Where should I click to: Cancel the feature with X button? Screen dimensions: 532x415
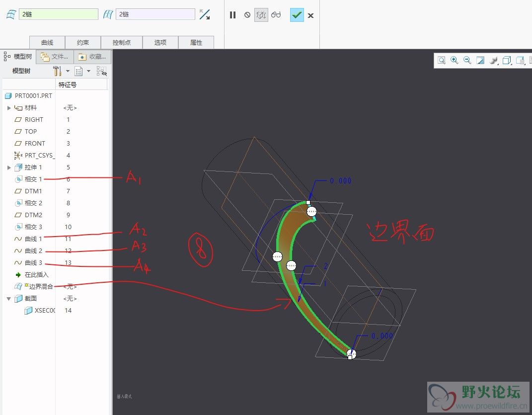[310, 15]
